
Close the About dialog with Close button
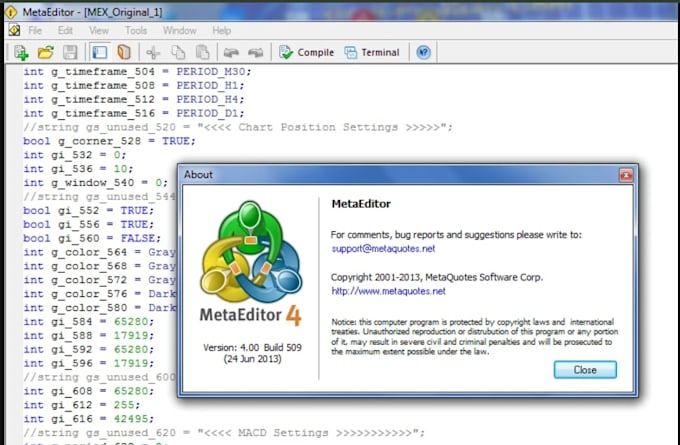(585, 370)
